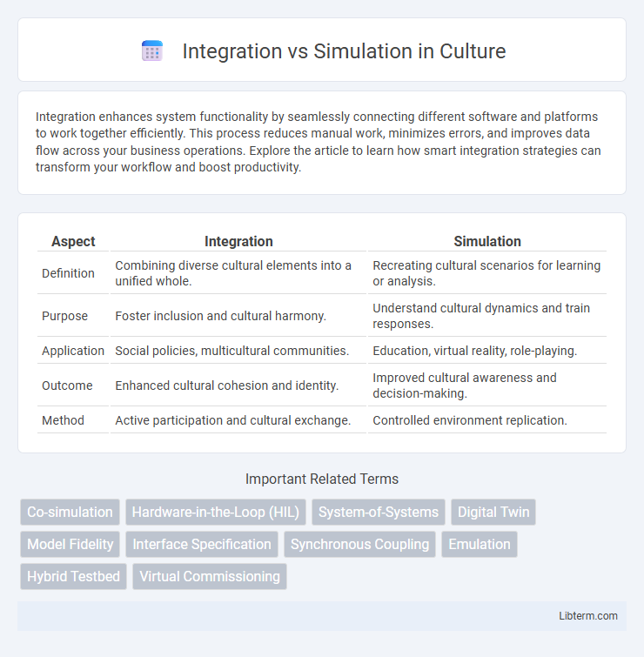Click 'Understand cultural dynamics and train responses' cell
Screen dimensions: 644x657
coord(487,316)
